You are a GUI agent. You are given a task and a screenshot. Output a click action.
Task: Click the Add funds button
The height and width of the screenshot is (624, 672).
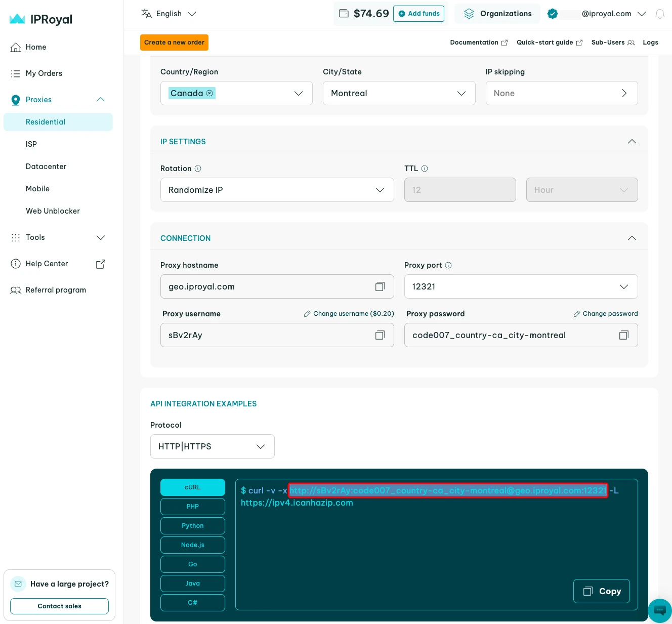[419, 14]
